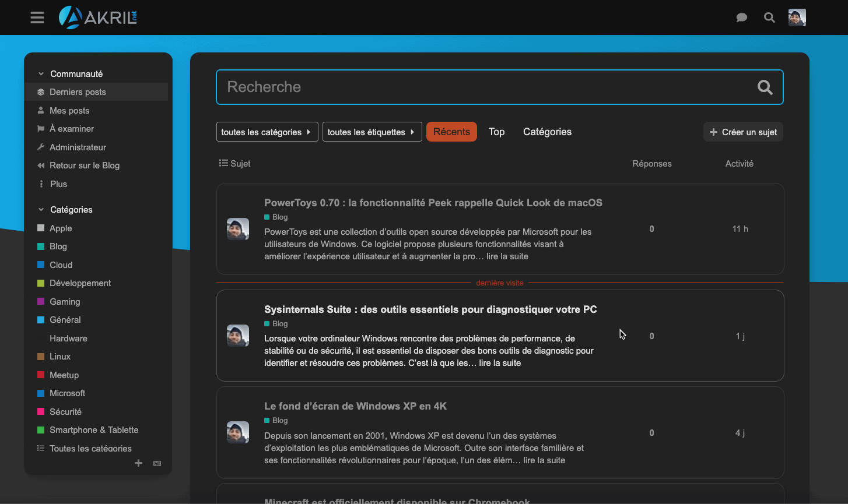The height and width of the screenshot is (504, 848).
Task: Click the 'Derniers posts' layers icon
Action: click(41, 92)
